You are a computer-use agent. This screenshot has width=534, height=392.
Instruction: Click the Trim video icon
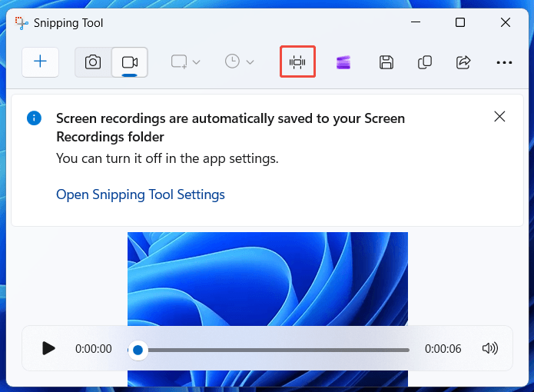tap(297, 62)
